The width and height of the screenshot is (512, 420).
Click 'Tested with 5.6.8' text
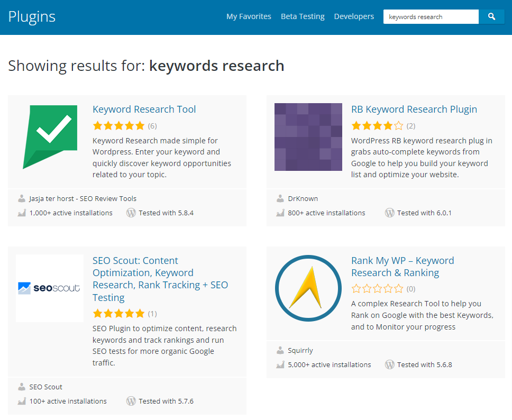(x=425, y=365)
